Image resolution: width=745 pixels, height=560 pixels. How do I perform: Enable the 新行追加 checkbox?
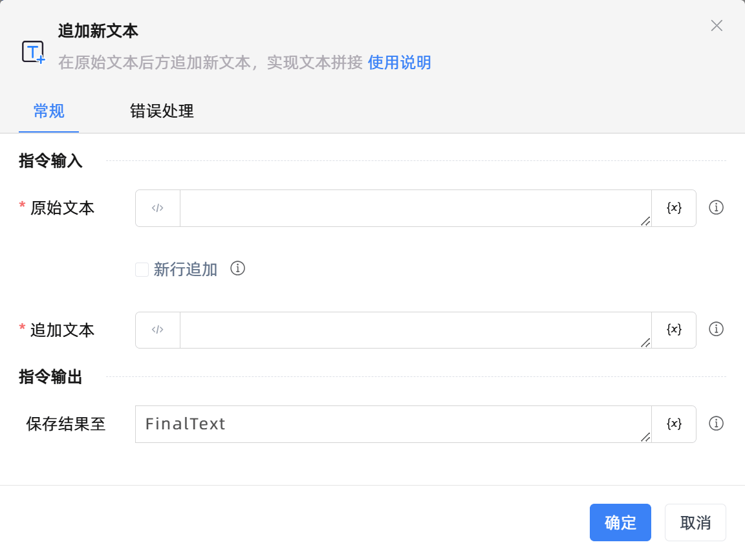[x=142, y=270]
